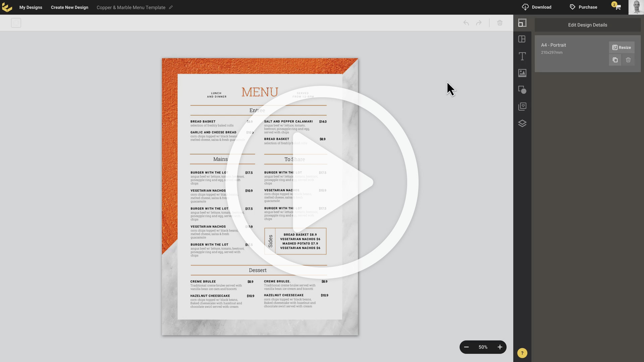
Task: Open the saved favorites panel icon
Action: tap(522, 107)
